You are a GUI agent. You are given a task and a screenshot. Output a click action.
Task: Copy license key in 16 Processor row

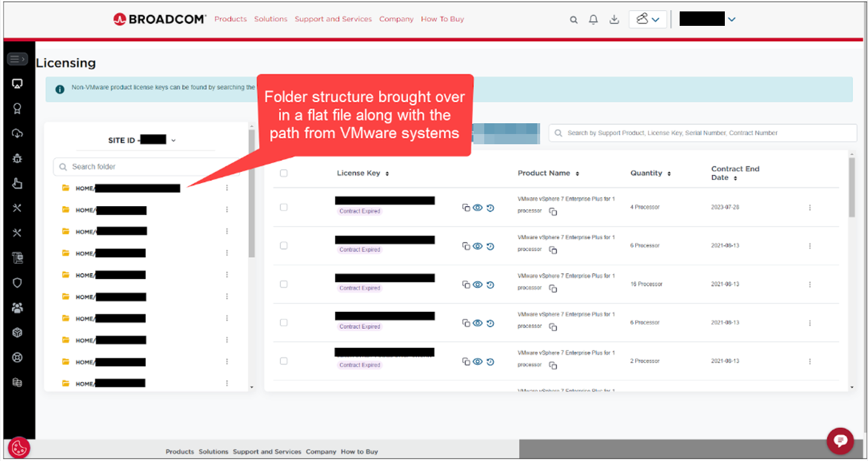click(x=466, y=284)
